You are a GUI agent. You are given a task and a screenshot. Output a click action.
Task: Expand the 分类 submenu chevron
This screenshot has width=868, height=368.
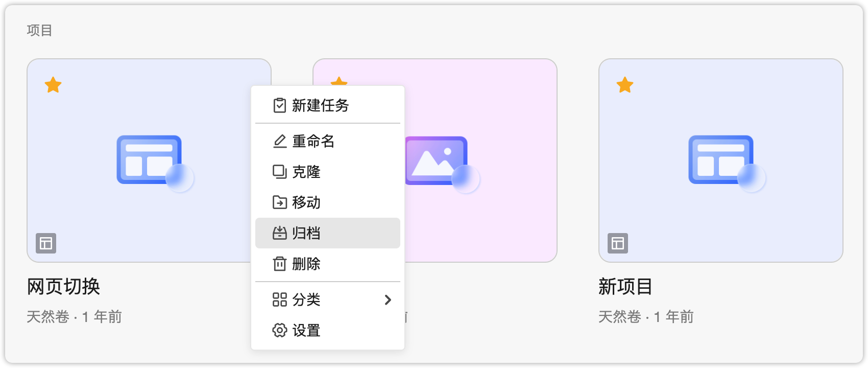click(x=388, y=300)
